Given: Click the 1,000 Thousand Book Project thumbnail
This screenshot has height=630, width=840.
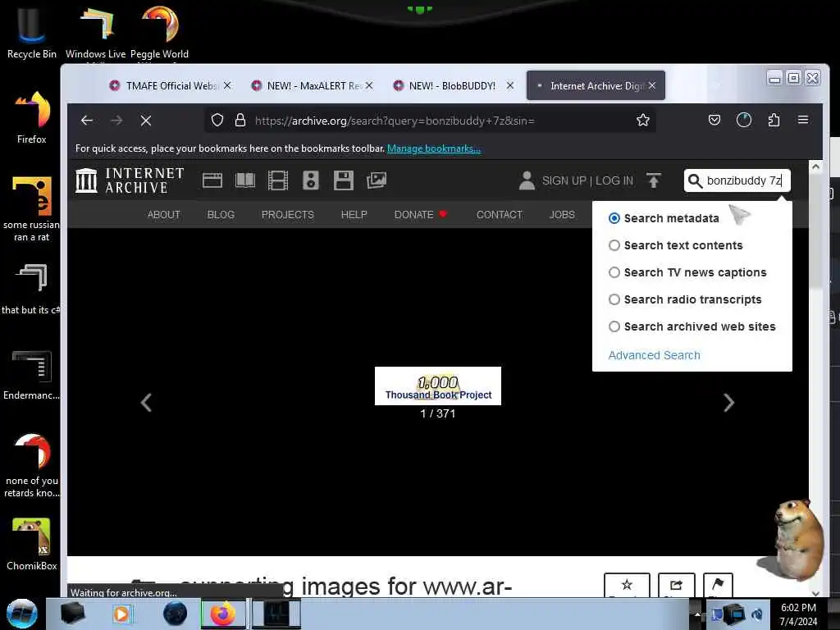Looking at the screenshot, I should point(438,386).
